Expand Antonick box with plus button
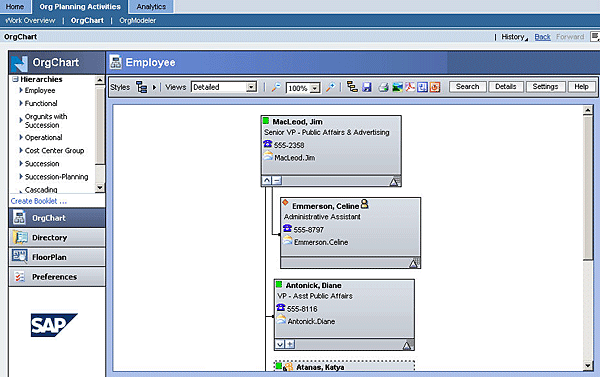600x377 pixels. pyautogui.click(x=290, y=344)
